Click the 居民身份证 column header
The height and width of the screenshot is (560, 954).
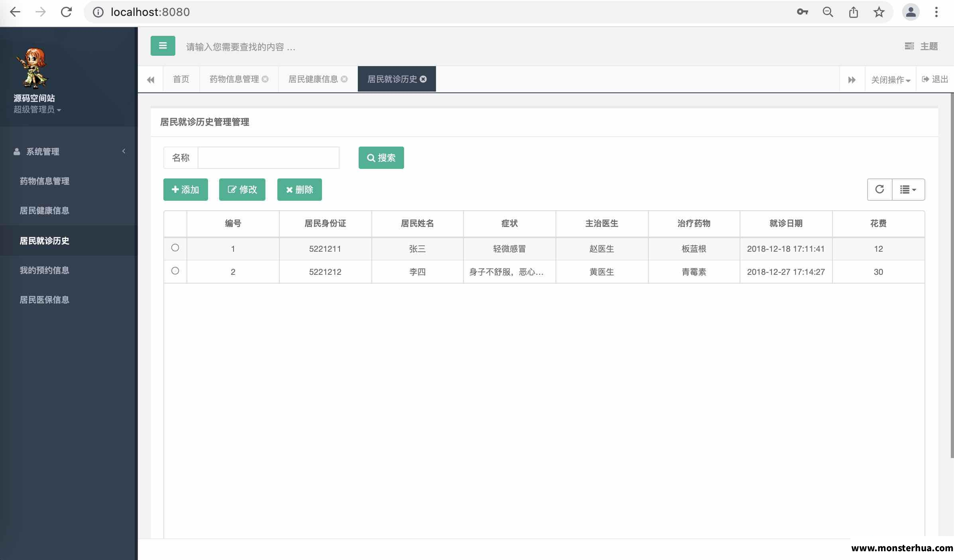tap(325, 223)
